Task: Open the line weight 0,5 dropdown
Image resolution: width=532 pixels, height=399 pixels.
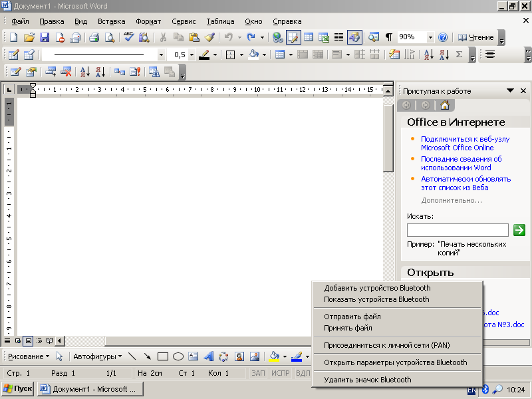Action: click(x=192, y=55)
